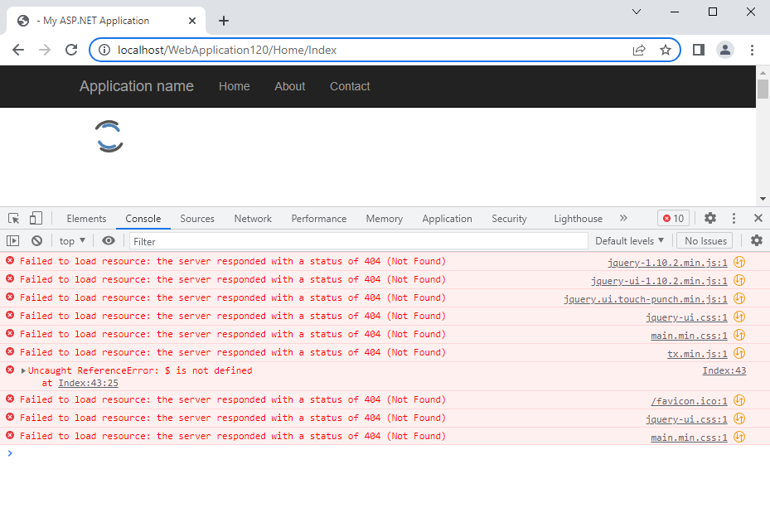Open the Lighthouse tab

coord(578,219)
